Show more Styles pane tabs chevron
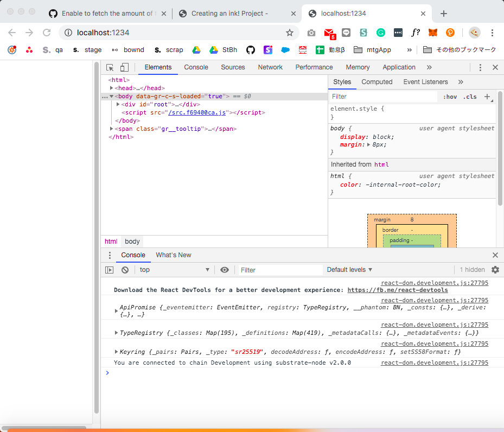Viewport: 504px width, 432px height. click(461, 82)
